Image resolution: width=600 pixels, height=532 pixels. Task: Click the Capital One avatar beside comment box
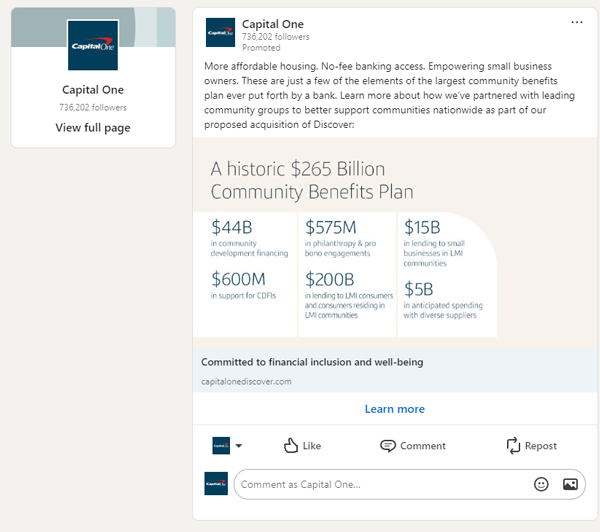pos(216,484)
